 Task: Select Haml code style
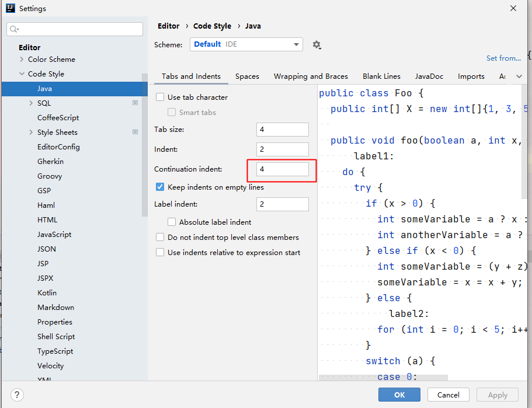(x=46, y=205)
